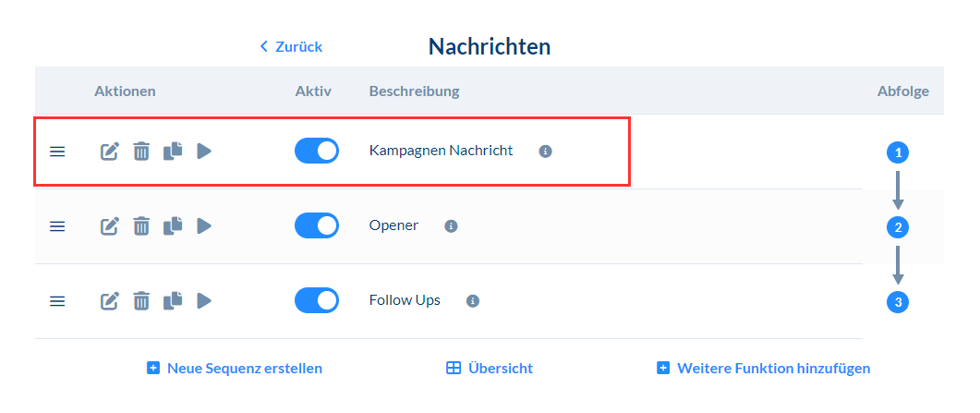The image size is (980, 413).
Task: Open the info icon next to Follow Ups
Action: (473, 300)
